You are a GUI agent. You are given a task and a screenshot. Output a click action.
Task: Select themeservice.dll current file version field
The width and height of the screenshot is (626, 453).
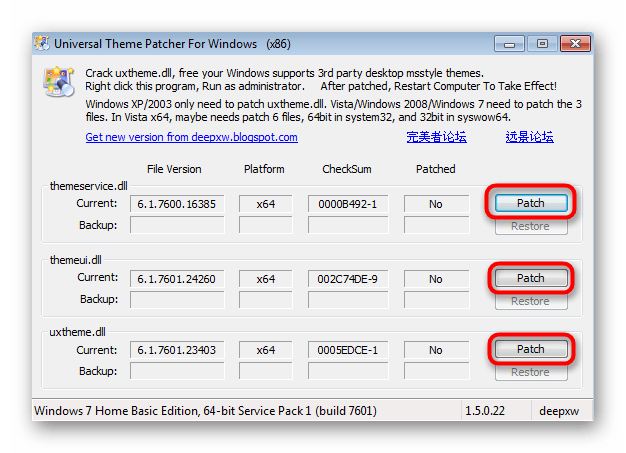click(x=177, y=204)
